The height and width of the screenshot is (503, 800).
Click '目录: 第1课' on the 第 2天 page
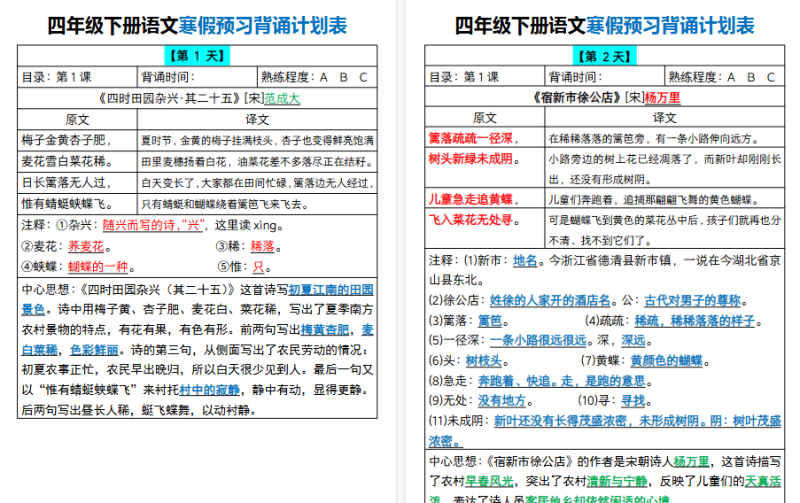click(464, 77)
